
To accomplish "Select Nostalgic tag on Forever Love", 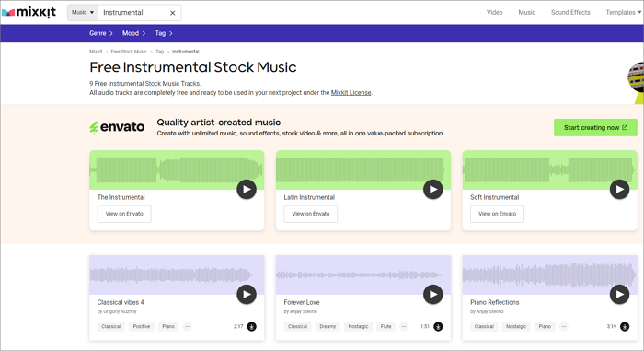I will [x=358, y=327].
